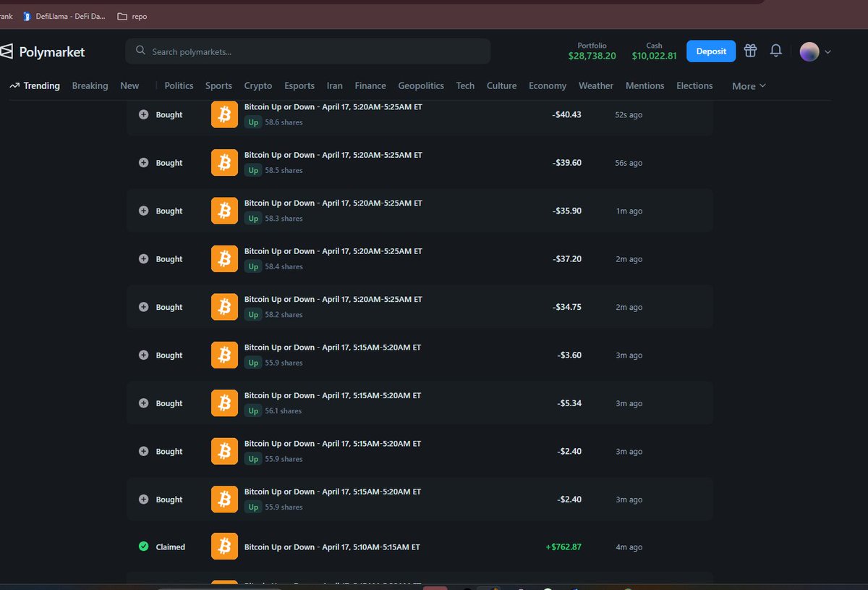Click the Polymarket logo
Screen dimensions: 868x590
(42, 51)
